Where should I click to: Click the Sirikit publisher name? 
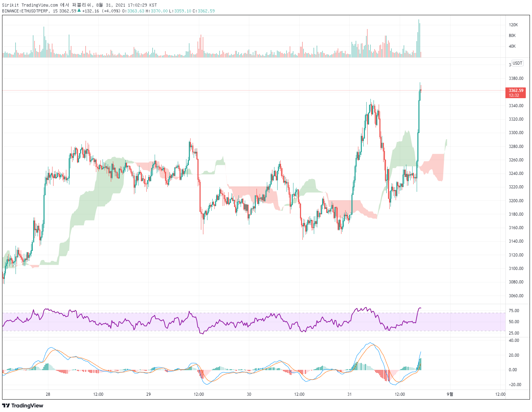[10, 5]
